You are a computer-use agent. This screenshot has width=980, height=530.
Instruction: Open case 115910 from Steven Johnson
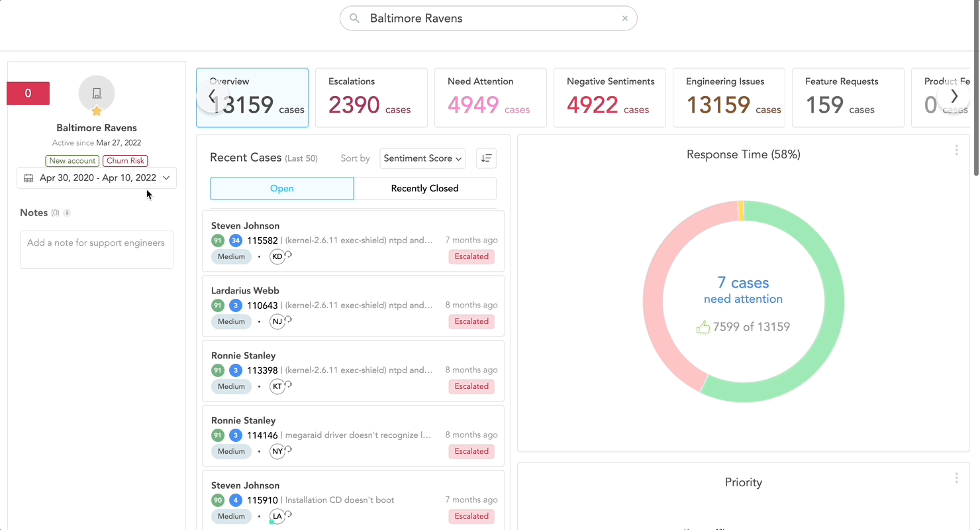click(262, 500)
